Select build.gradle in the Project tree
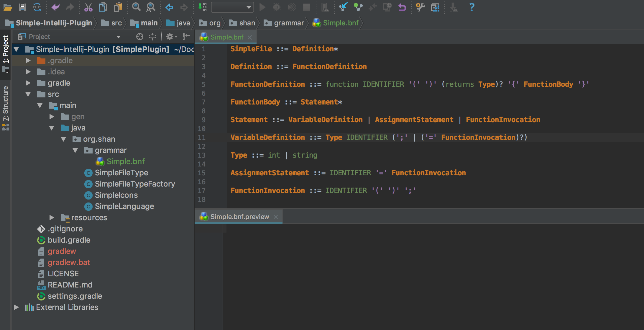 coord(69,240)
